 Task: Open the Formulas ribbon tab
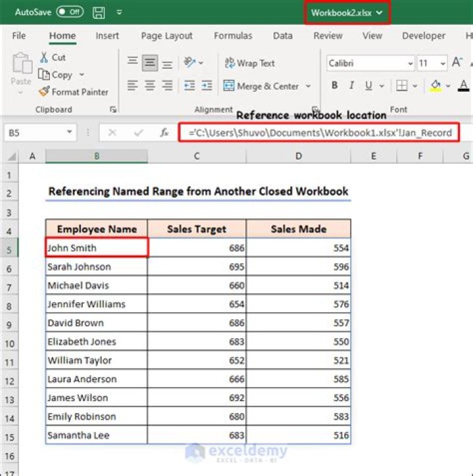(233, 36)
